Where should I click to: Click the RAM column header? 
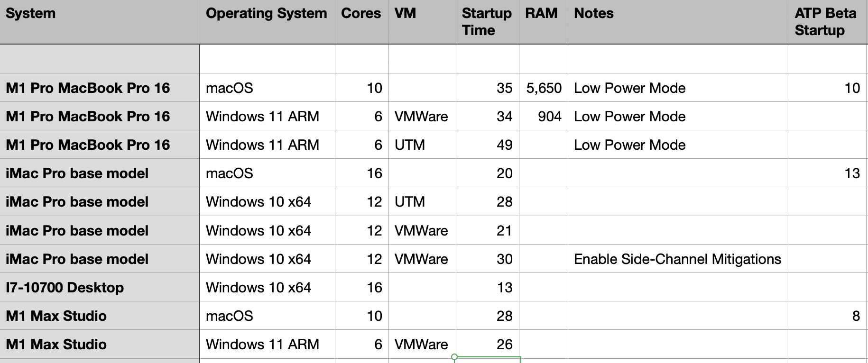tap(544, 22)
